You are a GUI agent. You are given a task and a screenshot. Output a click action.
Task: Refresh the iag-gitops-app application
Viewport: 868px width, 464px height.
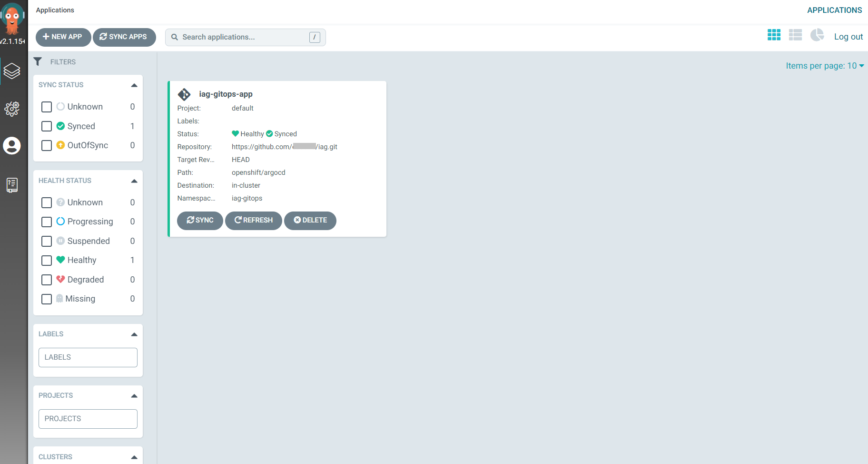(x=254, y=221)
